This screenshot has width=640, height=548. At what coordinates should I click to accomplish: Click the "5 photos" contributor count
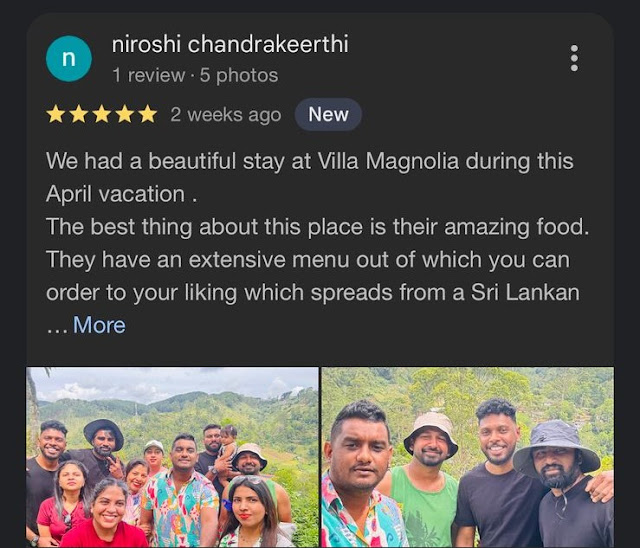click(x=239, y=75)
